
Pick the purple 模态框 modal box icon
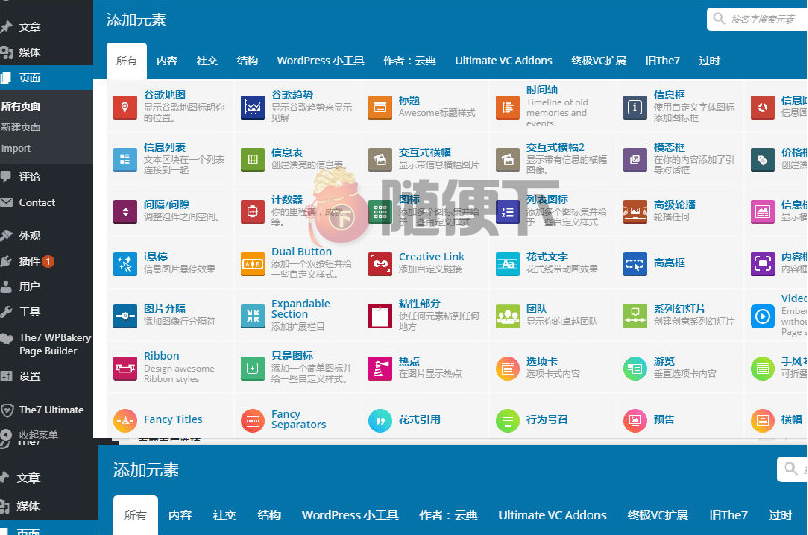[x=635, y=160]
